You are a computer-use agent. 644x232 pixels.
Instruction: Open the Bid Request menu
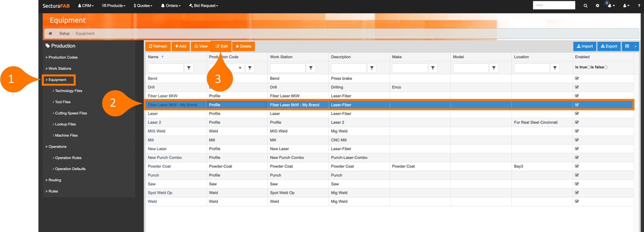pos(204,6)
